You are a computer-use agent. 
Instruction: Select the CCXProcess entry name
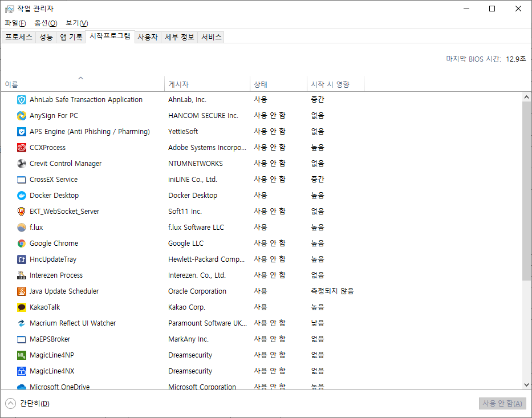[x=47, y=148]
